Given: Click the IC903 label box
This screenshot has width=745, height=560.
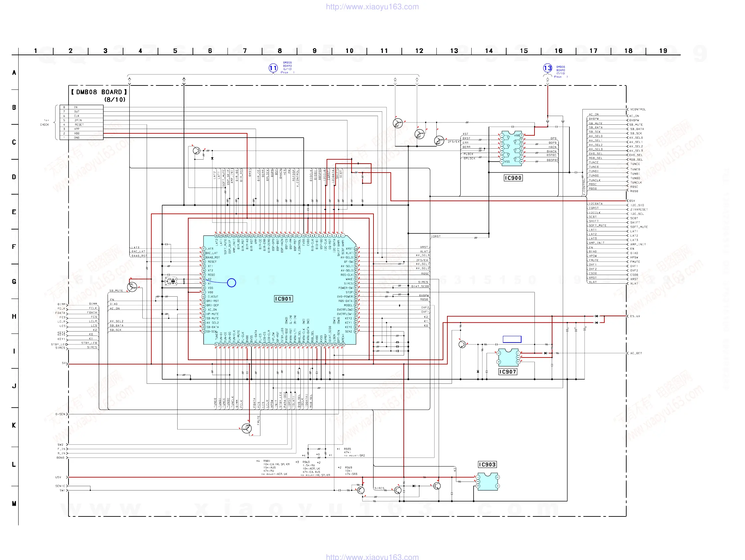Looking at the screenshot, I should click(487, 464).
